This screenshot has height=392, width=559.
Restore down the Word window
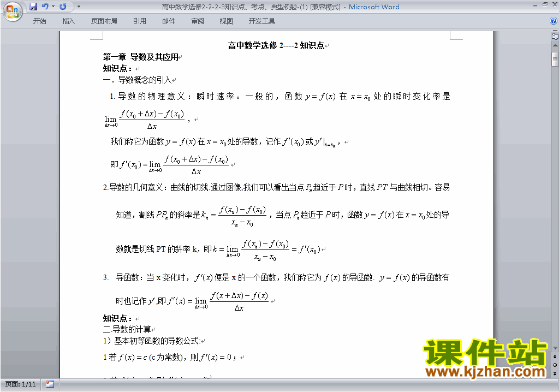[545, 4]
